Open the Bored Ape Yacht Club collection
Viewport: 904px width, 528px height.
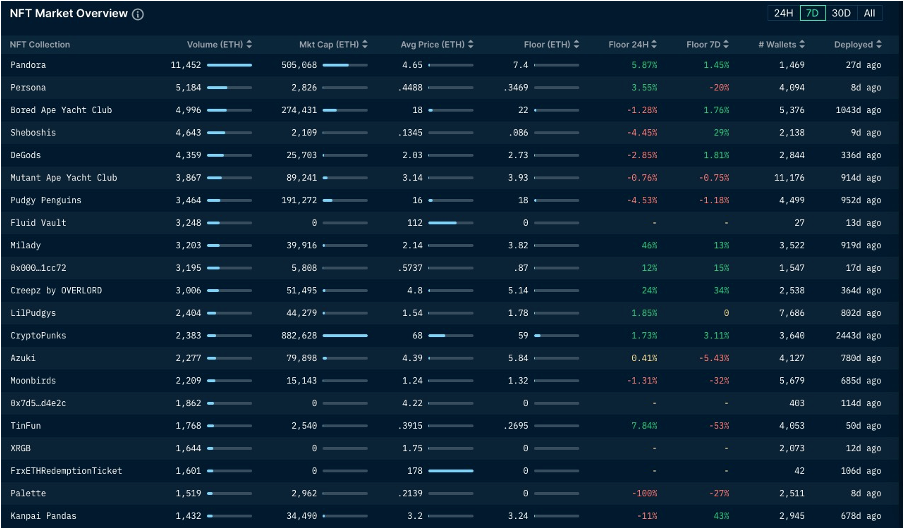coord(61,110)
